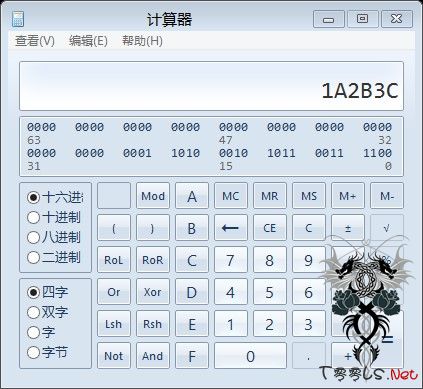Click the hex digit C key beside RoR
The width and height of the screenshot is (423, 389).
[192, 260]
